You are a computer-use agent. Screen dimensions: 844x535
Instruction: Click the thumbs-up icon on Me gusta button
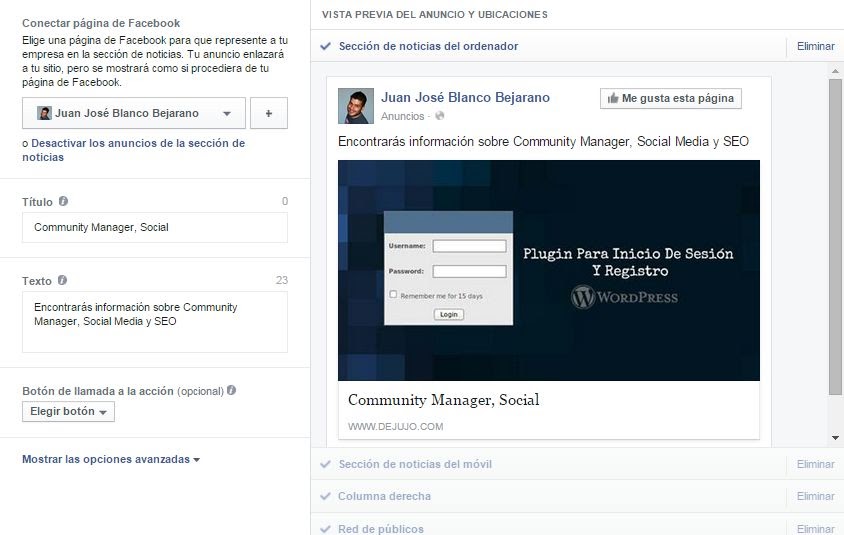point(613,98)
